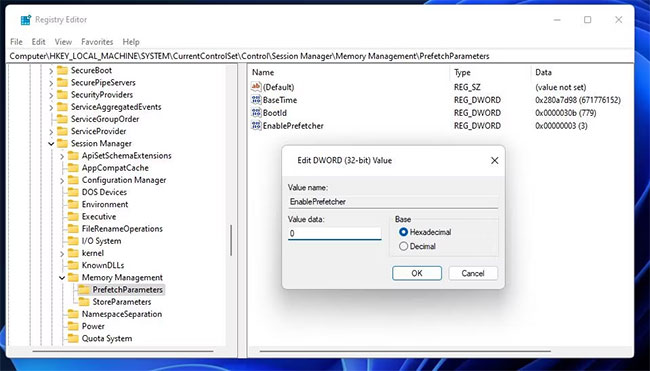
Task: Select the I/O System folder icon
Action: pyautogui.click(x=73, y=241)
